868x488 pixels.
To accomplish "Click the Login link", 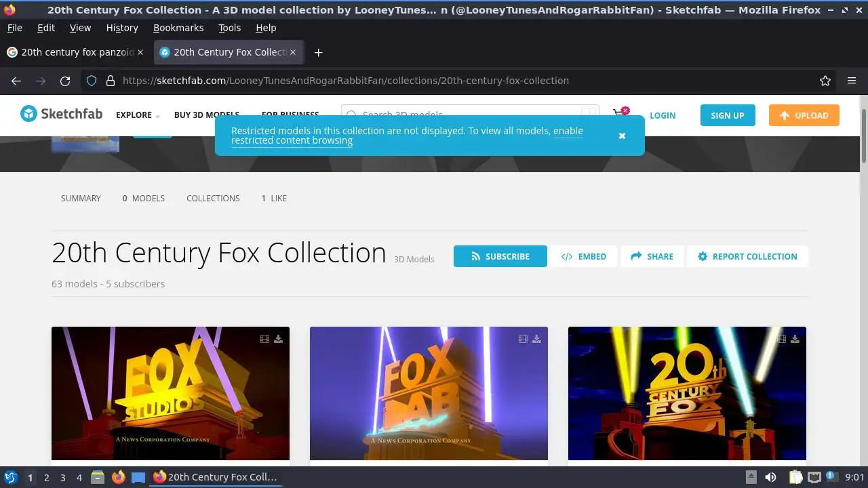I will coord(663,115).
